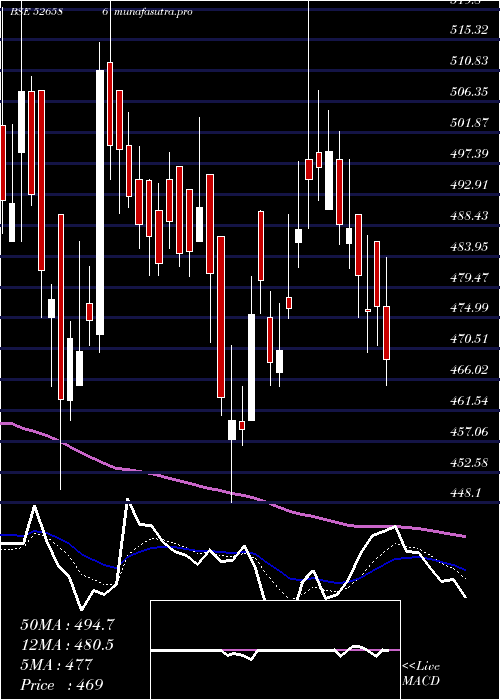The image size is (500, 700).
Task: Click the 492.91 price axis label
Action: pos(468,185)
